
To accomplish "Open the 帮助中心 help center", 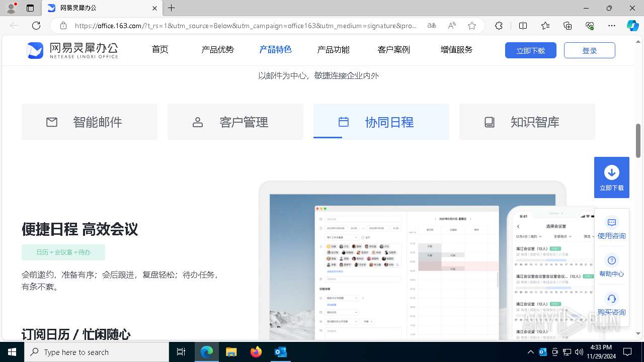I will [612, 266].
